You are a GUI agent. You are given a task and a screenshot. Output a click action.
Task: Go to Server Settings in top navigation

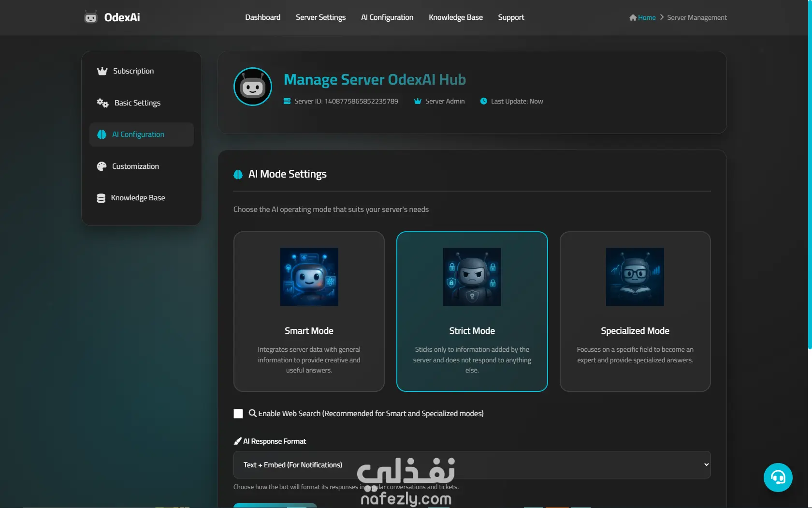321,17
